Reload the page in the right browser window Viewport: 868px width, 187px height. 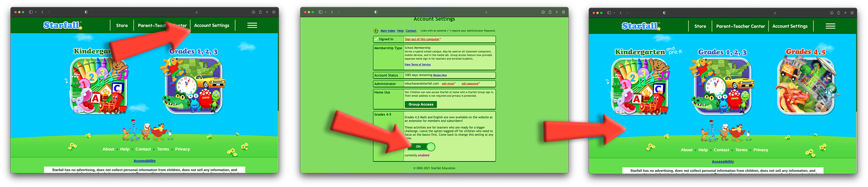point(775,13)
